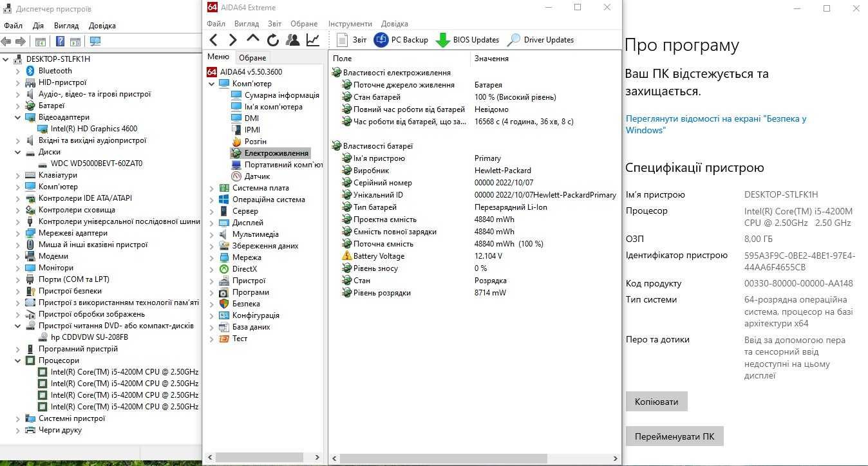Click Device Manager back arrow toolbar icon
The height and width of the screenshot is (466, 868).
6,41
